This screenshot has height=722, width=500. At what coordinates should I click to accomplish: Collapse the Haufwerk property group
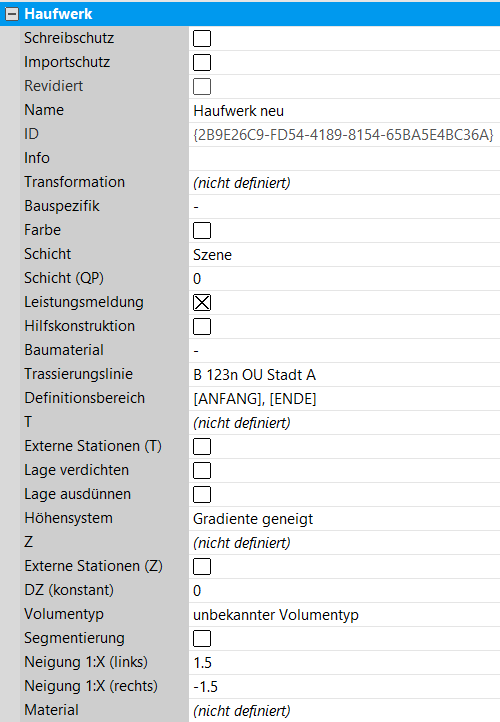pyautogui.click(x=12, y=14)
